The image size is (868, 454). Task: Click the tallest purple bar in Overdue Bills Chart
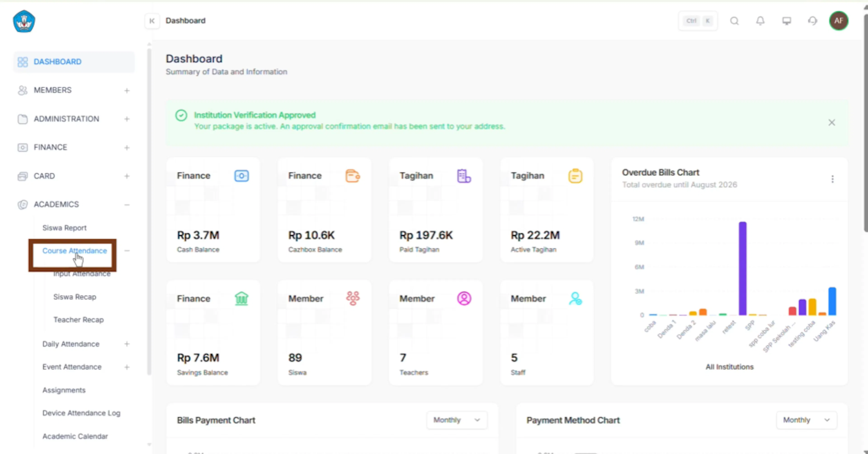coord(742,269)
